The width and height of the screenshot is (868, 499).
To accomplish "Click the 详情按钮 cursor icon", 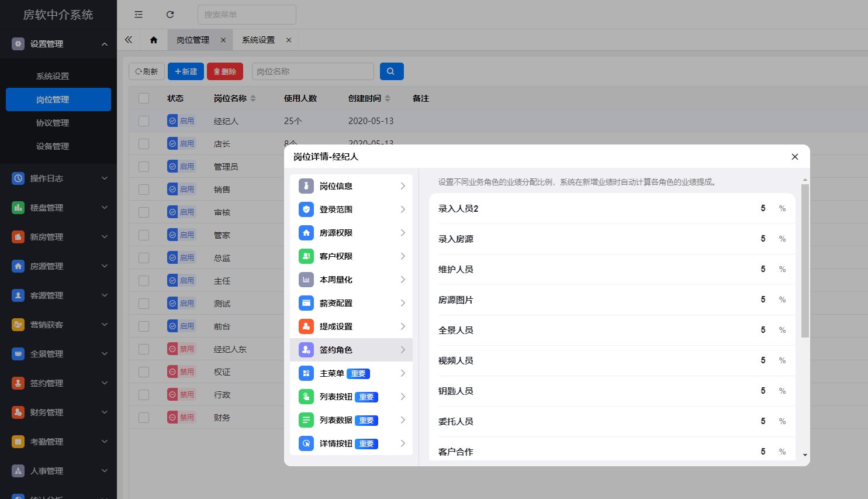I will tap(306, 443).
